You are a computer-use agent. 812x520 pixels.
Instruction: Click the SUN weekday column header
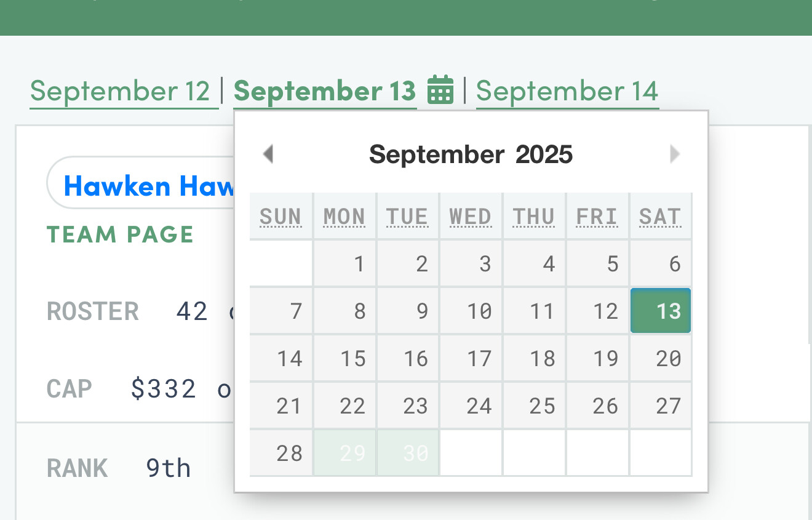point(281,217)
